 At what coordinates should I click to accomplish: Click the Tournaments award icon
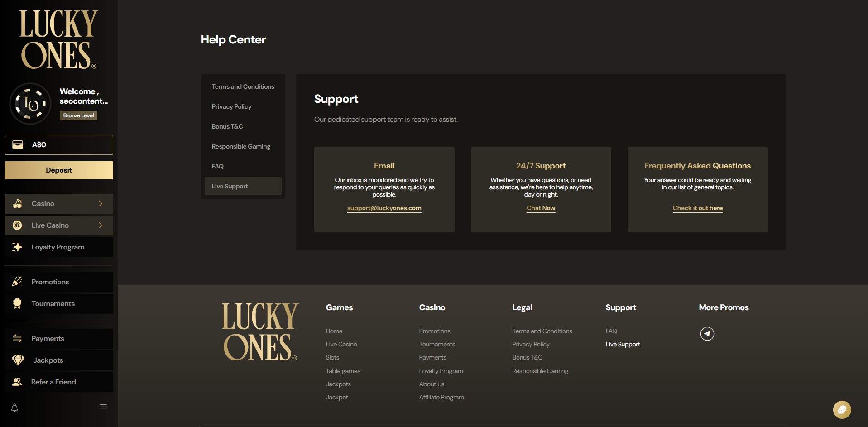click(17, 303)
